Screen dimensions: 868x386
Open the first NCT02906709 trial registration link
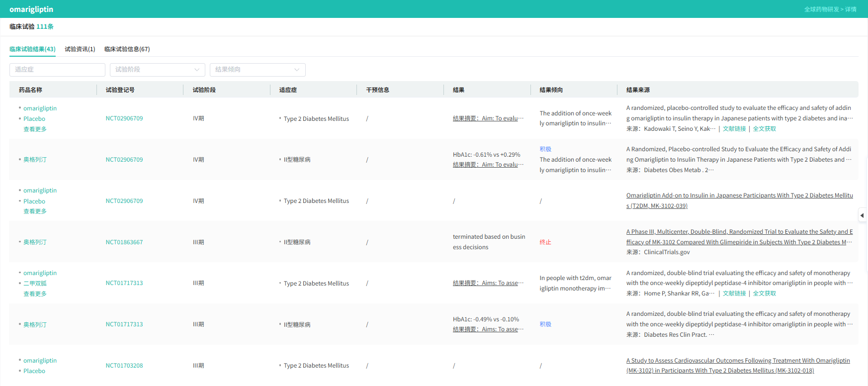tap(124, 118)
